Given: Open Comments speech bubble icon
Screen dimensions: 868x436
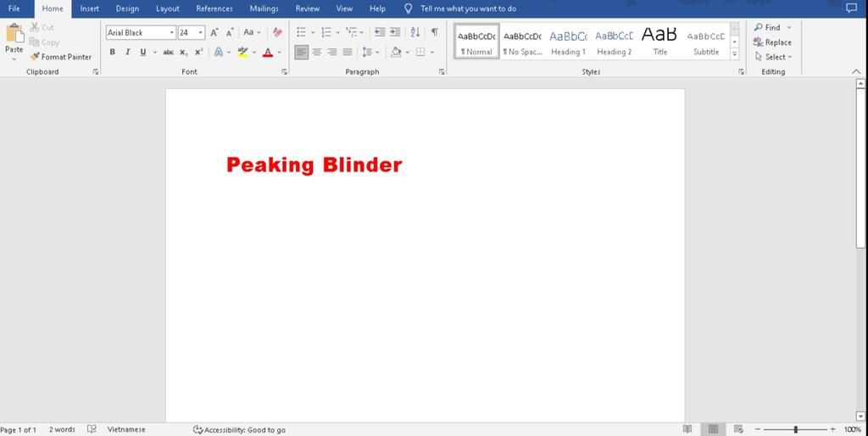Looking at the screenshot, I should coord(851,8).
